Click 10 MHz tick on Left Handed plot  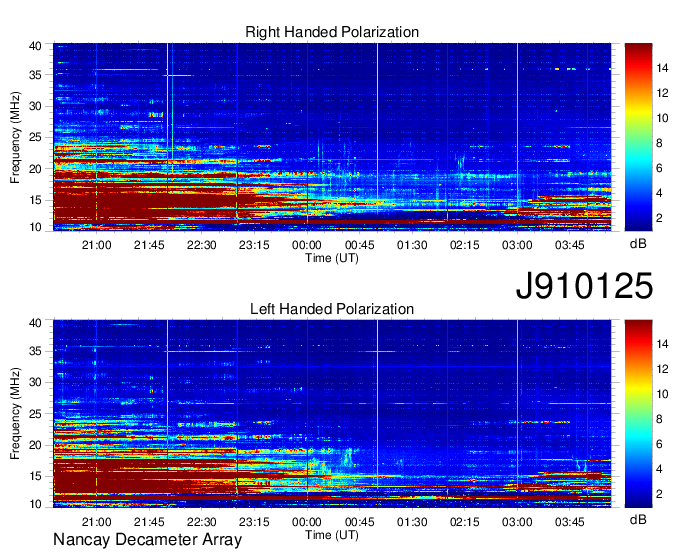pos(36,504)
